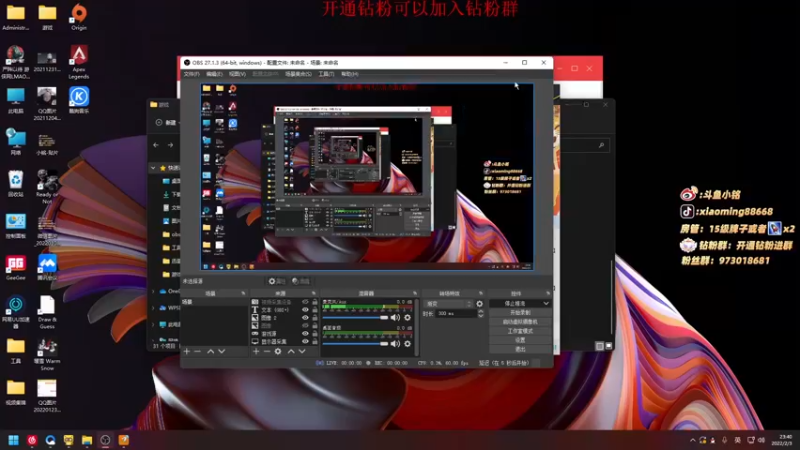This screenshot has width=800, height=450.
Task: Move the scene up in the Scenes panel
Action: pyautogui.click(x=210, y=351)
